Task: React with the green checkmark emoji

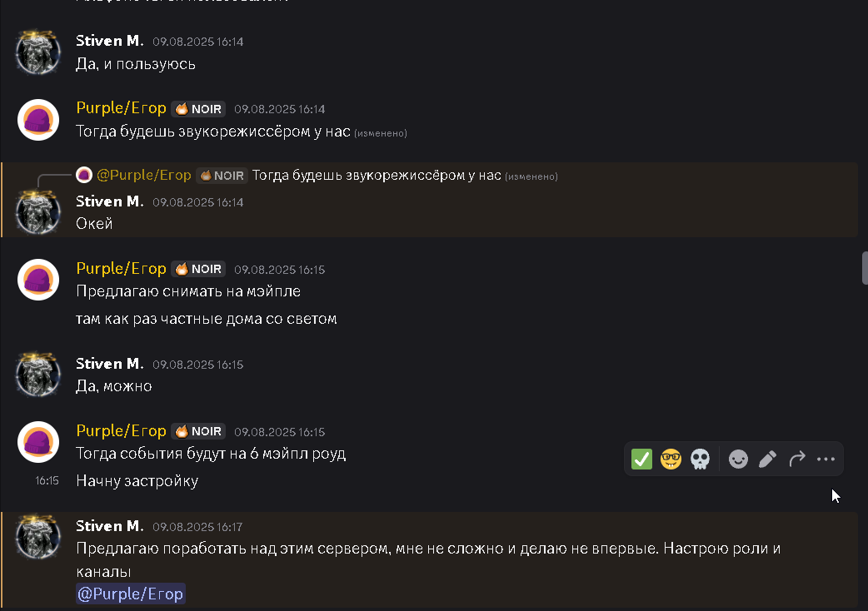Action: coord(641,459)
